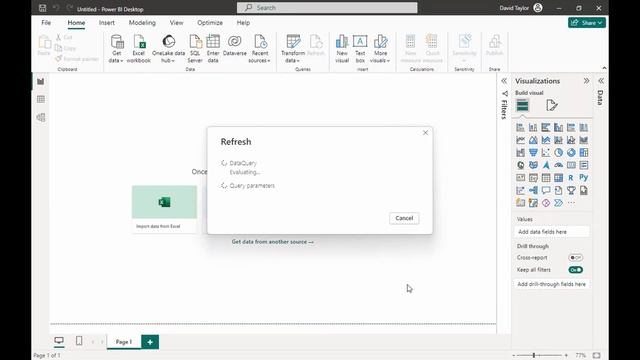Select the Stacked bar chart visual
This screenshot has width=640, height=360.
click(x=520, y=127)
